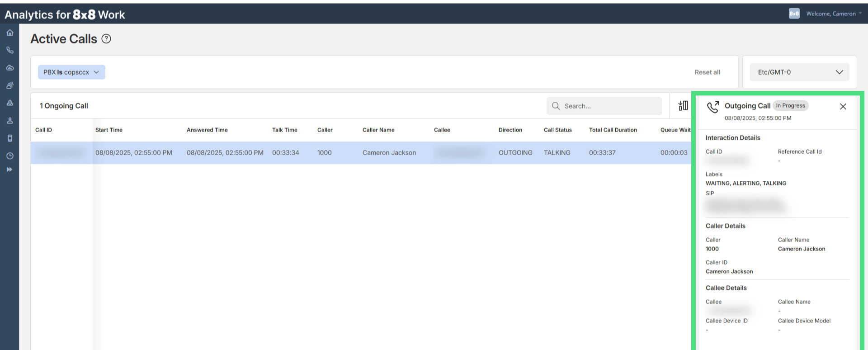The height and width of the screenshot is (350, 868).
Task: Click the In Progress status badge
Action: [x=790, y=105]
